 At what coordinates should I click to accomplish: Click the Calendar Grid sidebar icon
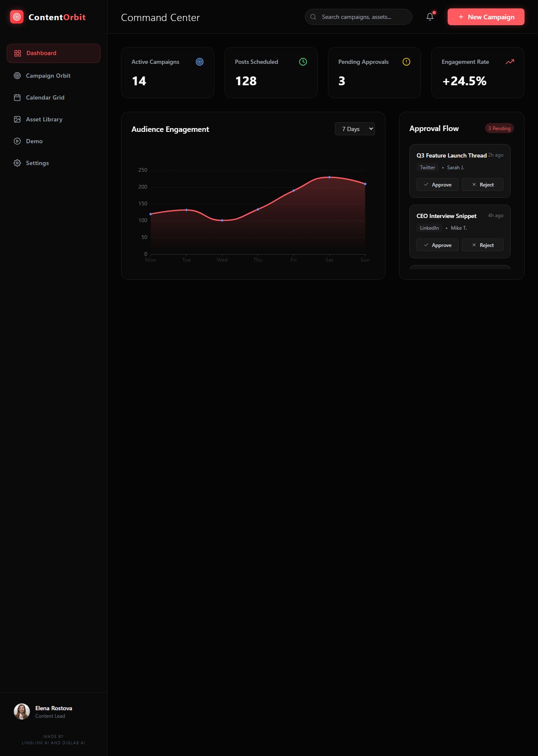(x=17, y=97)
